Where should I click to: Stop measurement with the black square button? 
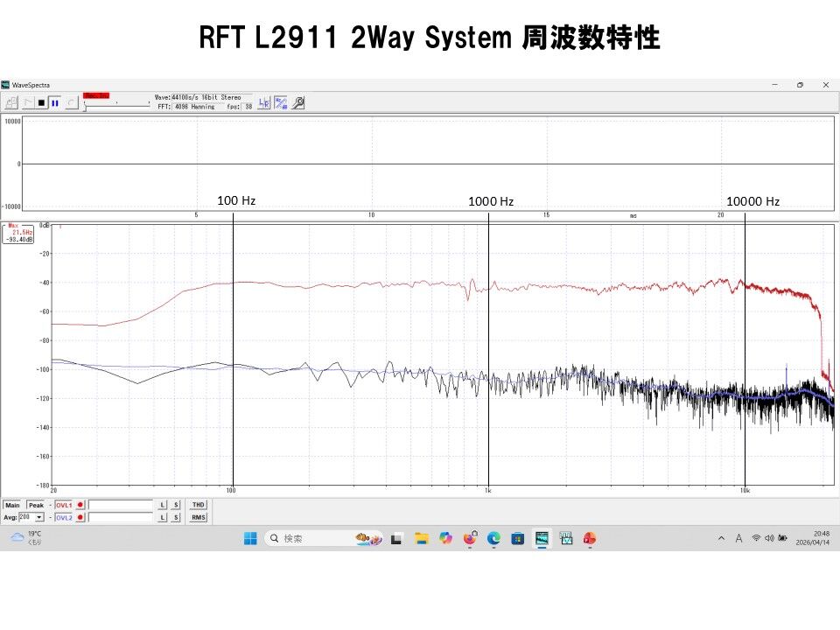point(41,102)
